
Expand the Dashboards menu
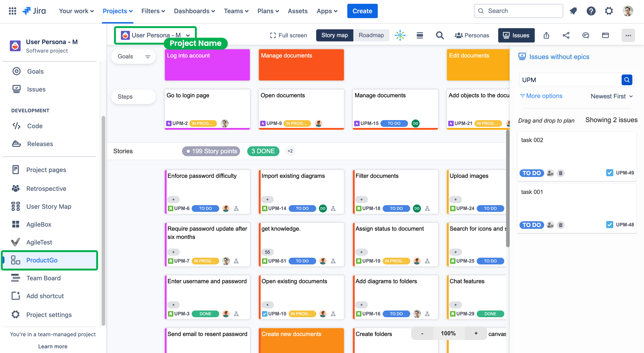point(194,11)
